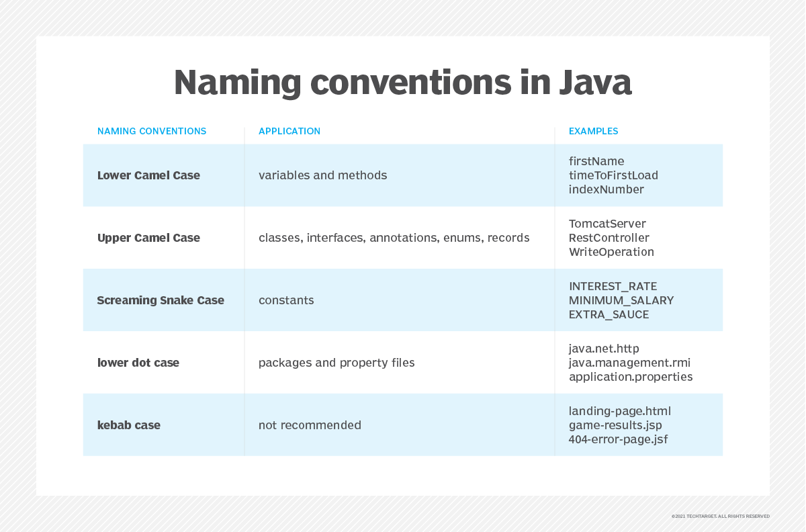This screenshot has width=806, height=532.
Task: Select the Upper Camel Case row label
Action: coord(148,238)
